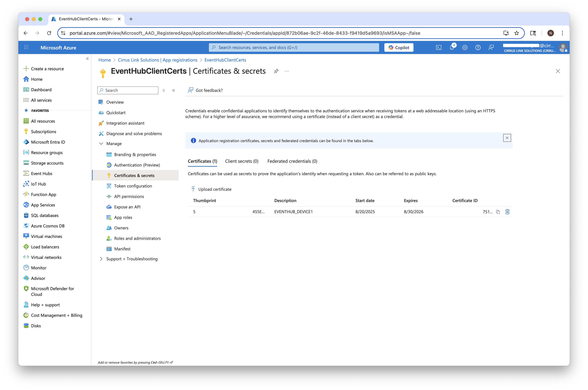Open Manifest

pos(122,249)
